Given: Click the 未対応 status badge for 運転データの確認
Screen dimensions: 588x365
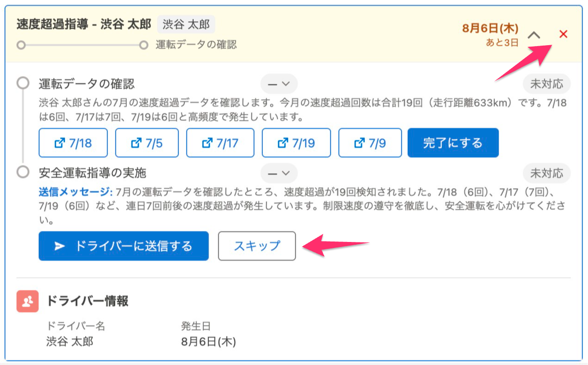Looking at the screenshot, I should (x=546, y=84).
